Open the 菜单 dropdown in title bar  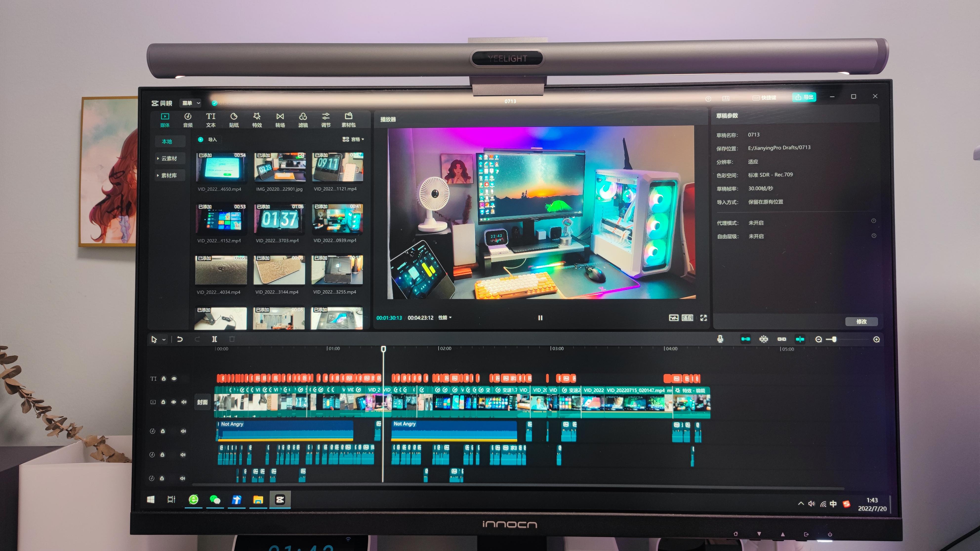190,103
